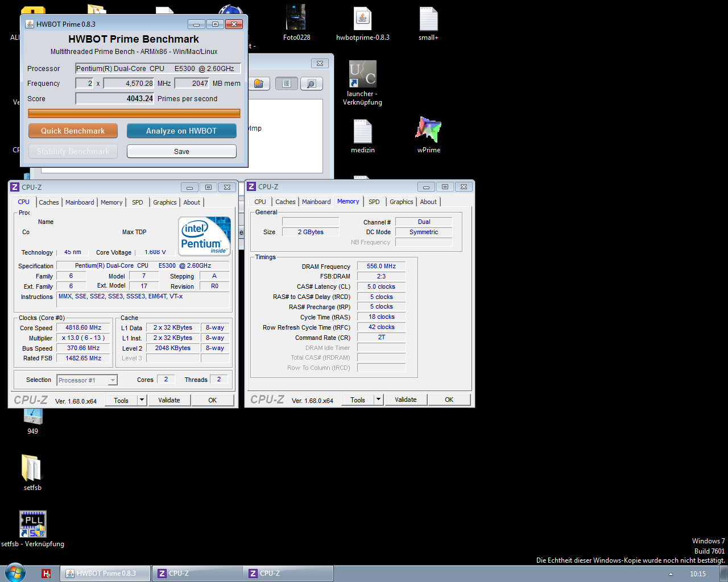Open the Processor #1 selection dropdown
The image size is (728, 582).
87,380
